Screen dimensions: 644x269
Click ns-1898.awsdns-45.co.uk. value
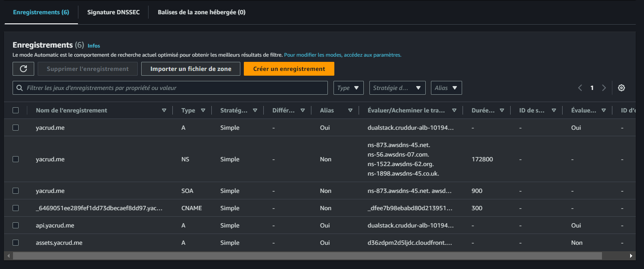tap(404, 173)
